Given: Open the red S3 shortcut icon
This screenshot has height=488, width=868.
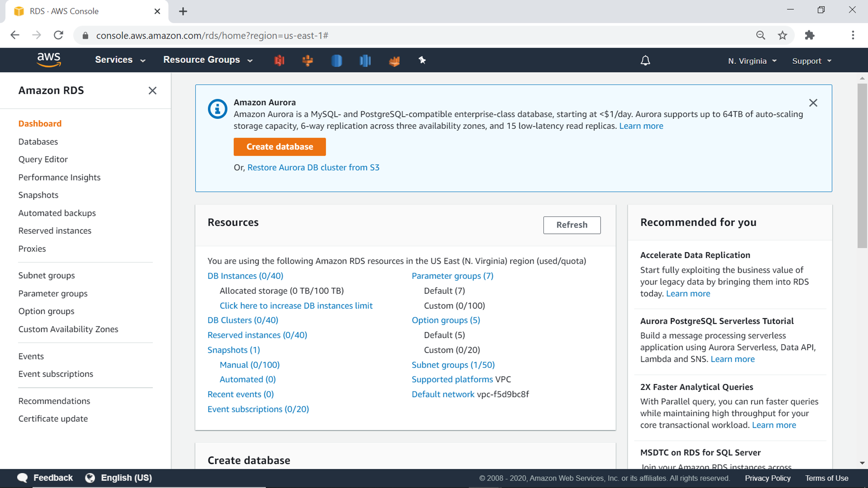Looking at the screenshot, I should (x=279, y=61).
